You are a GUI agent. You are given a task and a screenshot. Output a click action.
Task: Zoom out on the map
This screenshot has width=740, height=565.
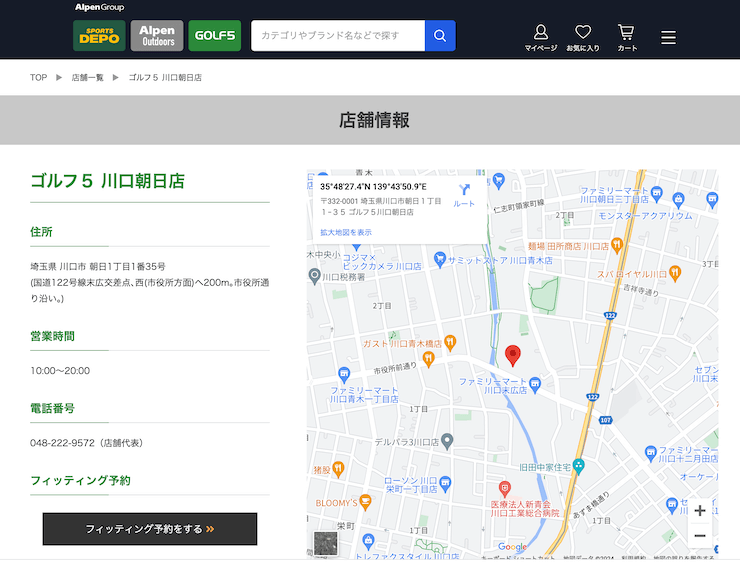coord(700,536)
